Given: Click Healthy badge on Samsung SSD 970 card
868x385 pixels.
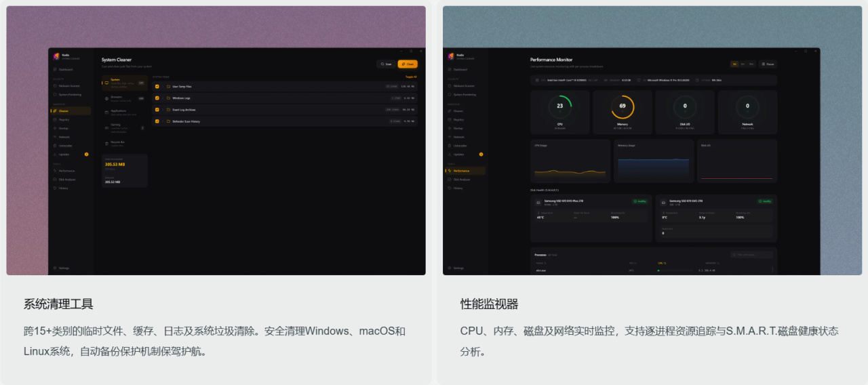Looking at the screenshot, I should pos(640,201).
